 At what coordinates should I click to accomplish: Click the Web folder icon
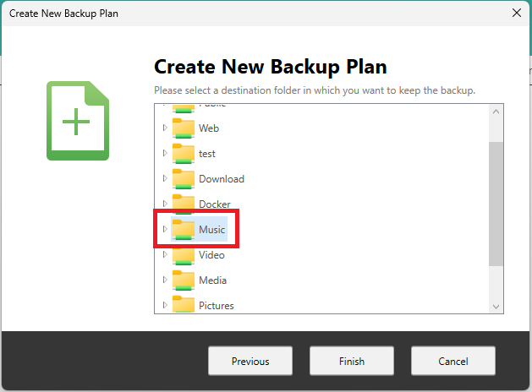coord(184,128)
